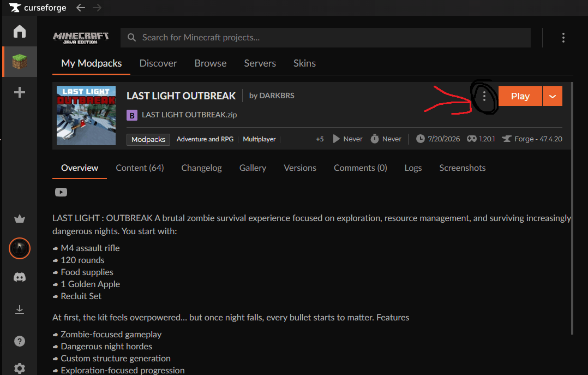Viewport: 588px width, 375px height.
Task: Click the Food supplies list item
Action: tap(87, 272)
